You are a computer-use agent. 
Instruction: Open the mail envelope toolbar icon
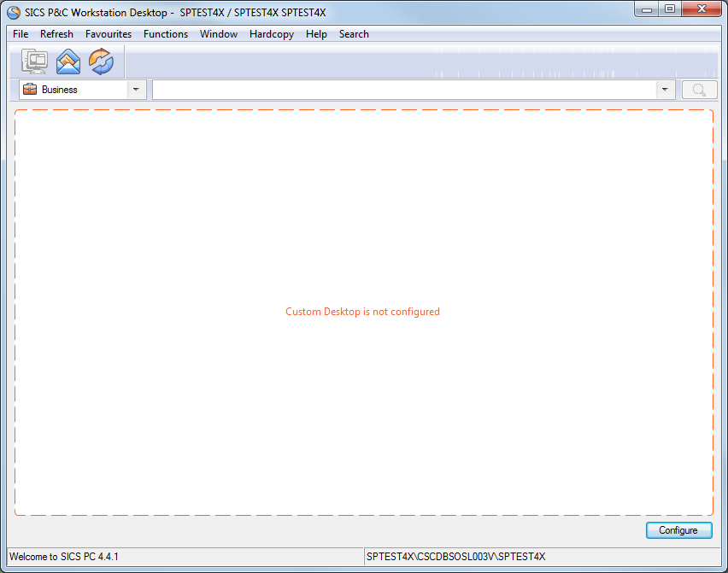[x=68, y=61]
